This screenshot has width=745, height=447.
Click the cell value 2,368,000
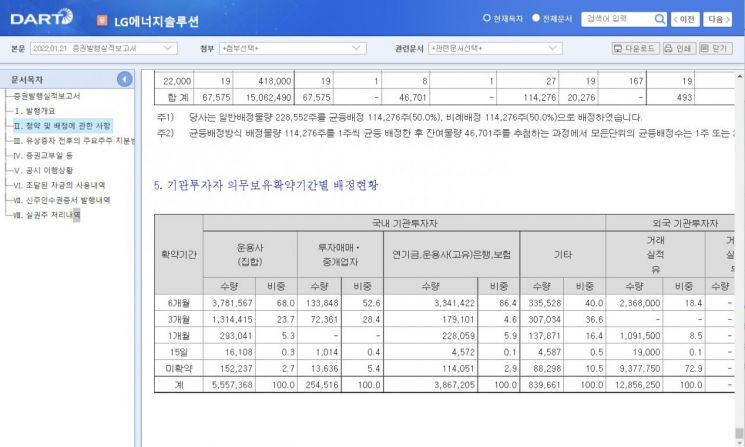coord(640,303)
